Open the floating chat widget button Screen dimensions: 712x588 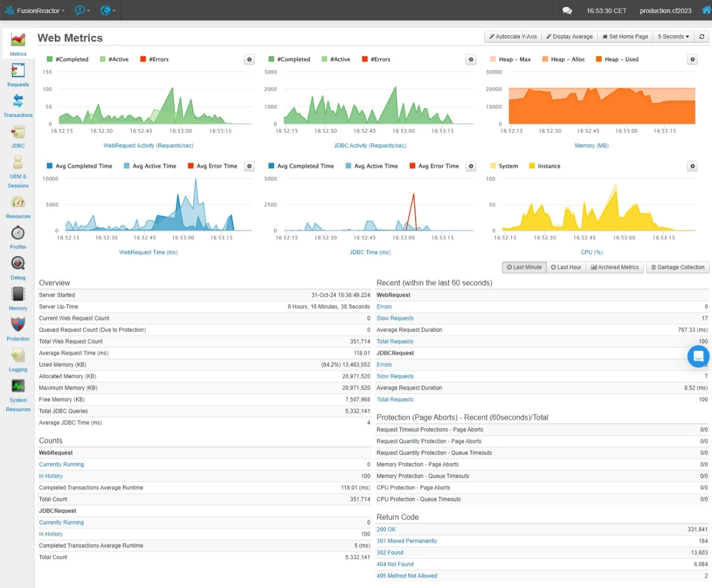click(x=698, y=356)
